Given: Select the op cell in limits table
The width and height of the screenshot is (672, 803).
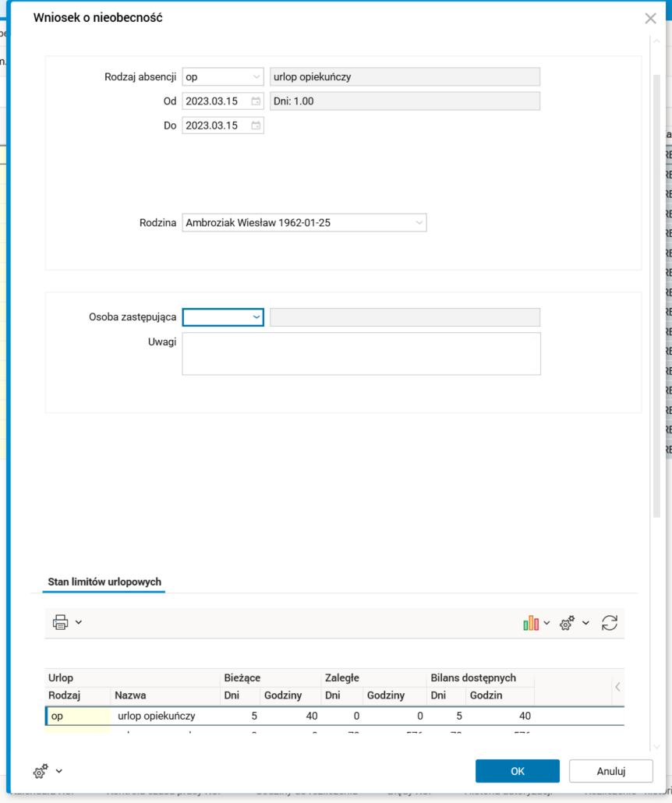Looking at the screenshot, I should click(79, 716).
